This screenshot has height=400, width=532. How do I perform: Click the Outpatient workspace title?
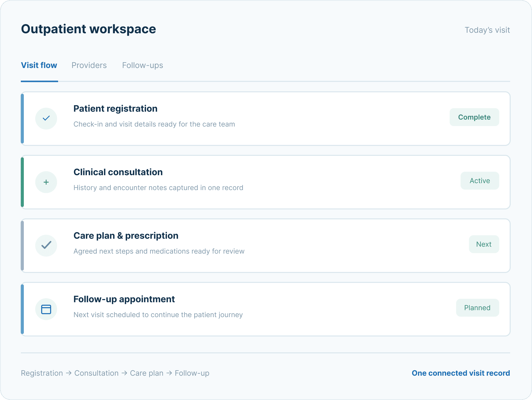click(89, 29)
